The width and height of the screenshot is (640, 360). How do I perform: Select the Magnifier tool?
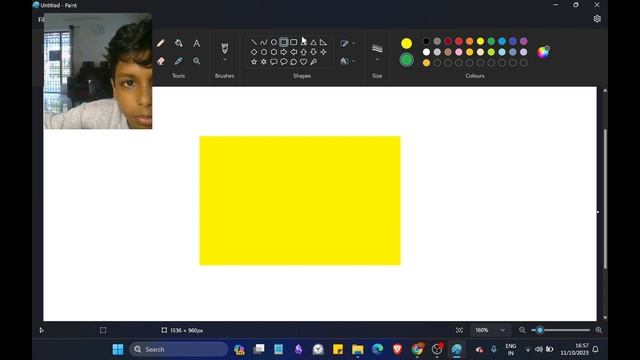pos(196,61)
